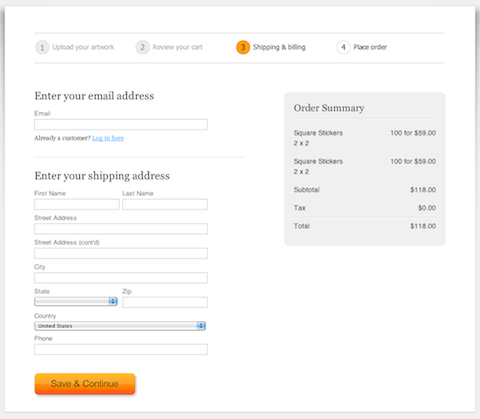This screenshot has height=419, width=480.
Task: Click the State dropdown arrow stepper
Action: tap(113, 301)
